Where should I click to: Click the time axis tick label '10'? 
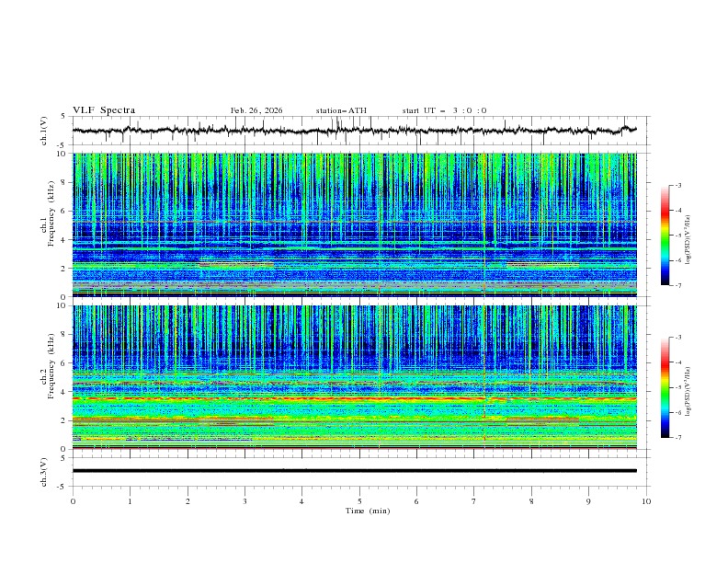646,501
